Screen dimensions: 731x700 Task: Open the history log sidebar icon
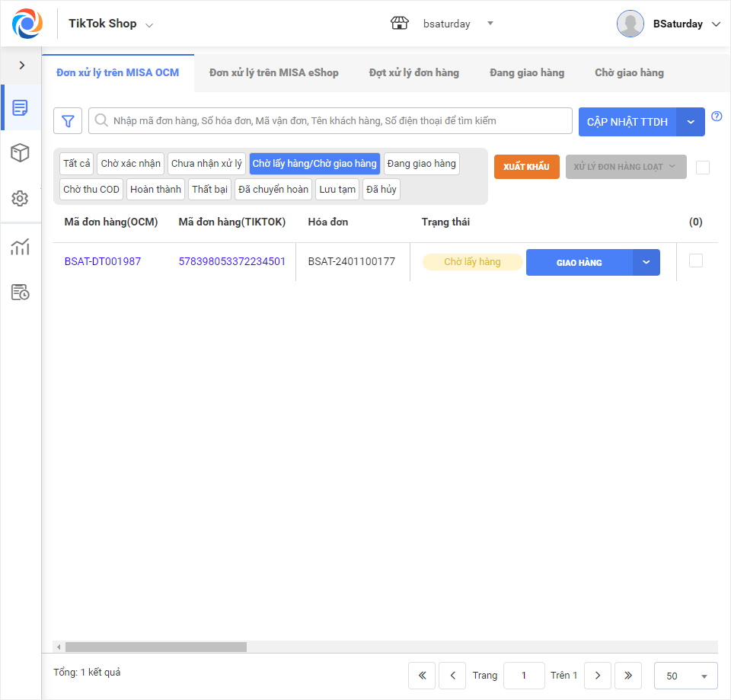20,292
